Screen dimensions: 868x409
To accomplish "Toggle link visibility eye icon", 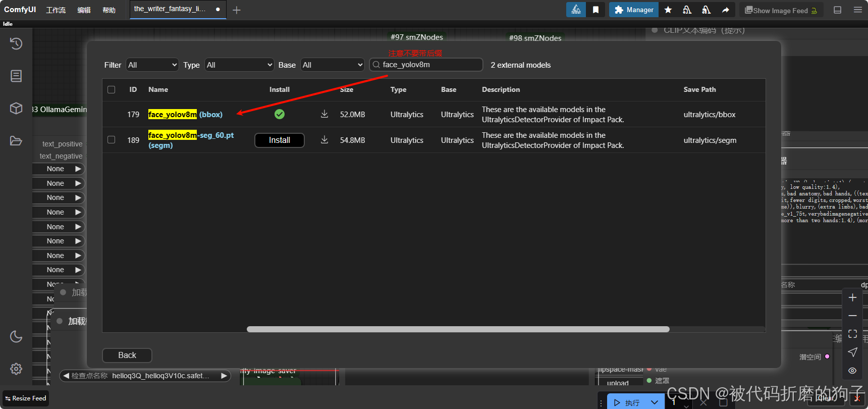I will pyautogui.click(x=852, y=371).
